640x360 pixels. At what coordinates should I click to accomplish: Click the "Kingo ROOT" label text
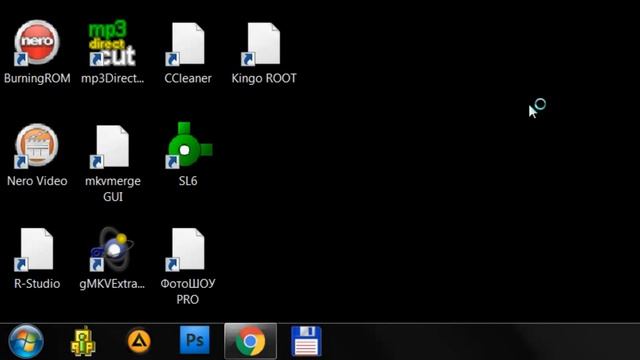pyautogui.click(x=264, y=78)
